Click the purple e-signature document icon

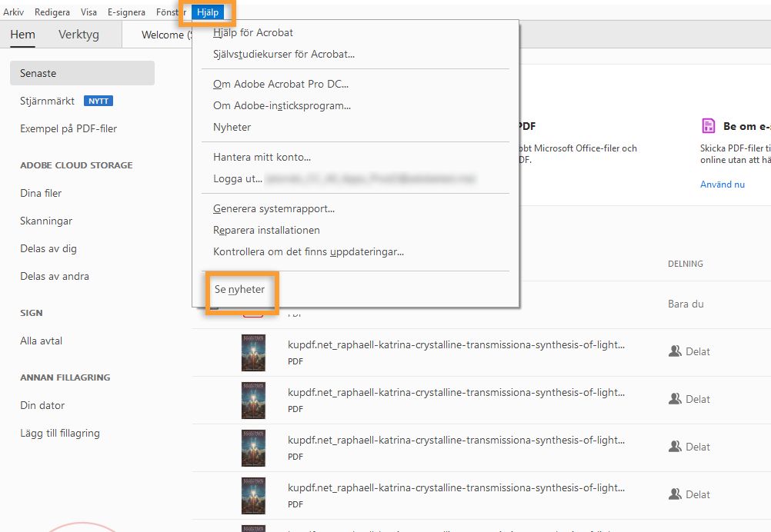[708, 126]
